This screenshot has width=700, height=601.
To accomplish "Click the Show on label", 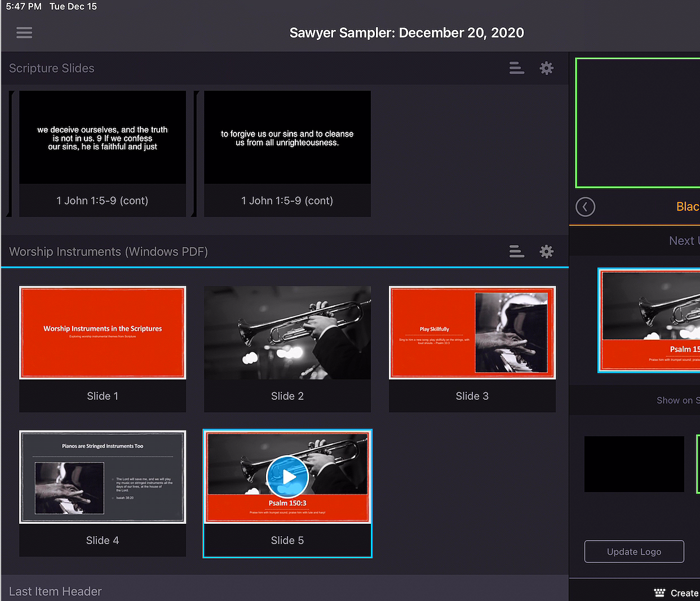I will point(678,400).
